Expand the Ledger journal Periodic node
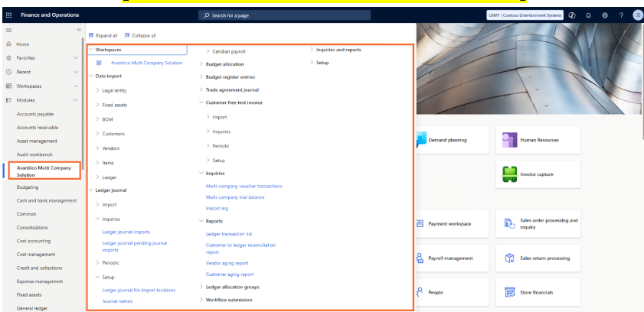The image size is (644, 312). (98, 263)
